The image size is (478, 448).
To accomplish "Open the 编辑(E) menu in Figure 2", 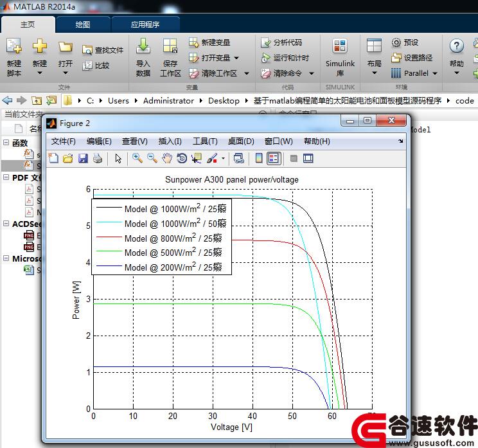I will click(99, 141).
